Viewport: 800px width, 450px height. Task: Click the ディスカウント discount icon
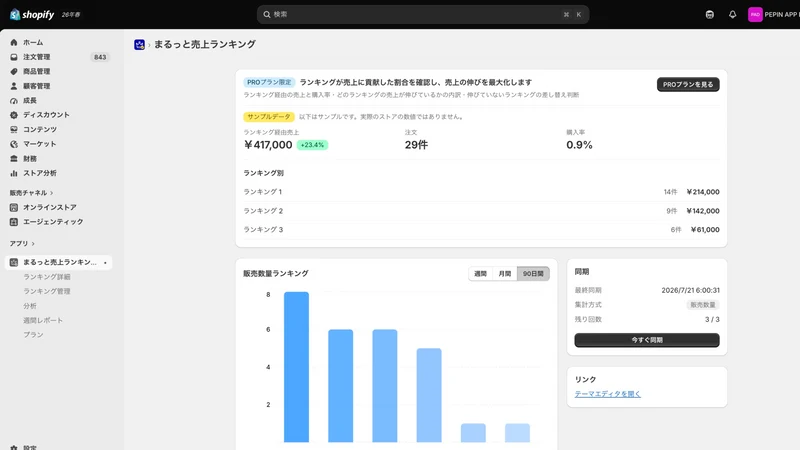14,115
